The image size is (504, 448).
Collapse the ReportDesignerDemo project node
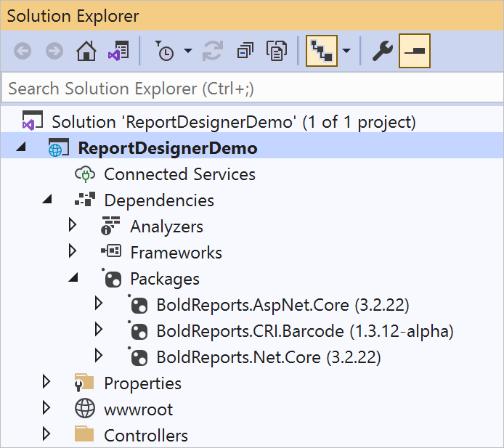click(21, 147)
